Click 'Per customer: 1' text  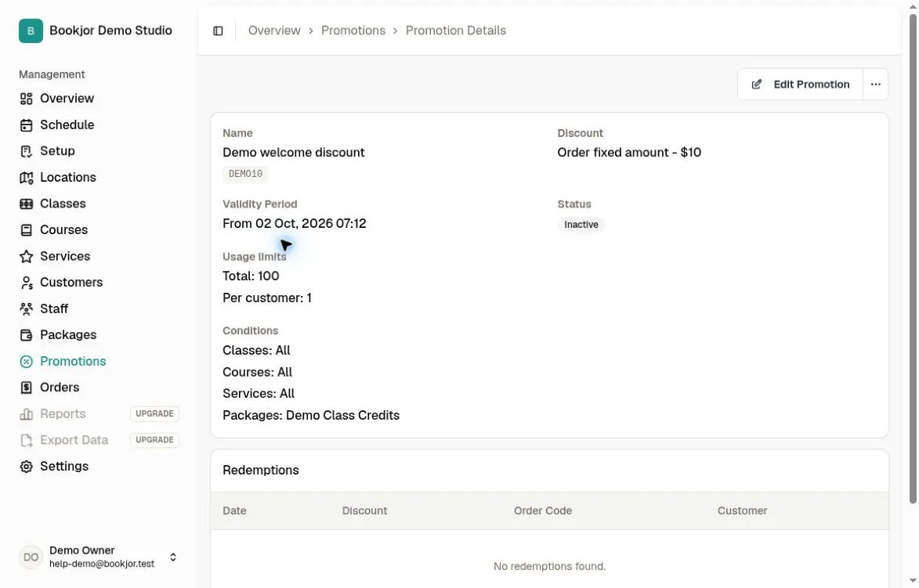click(266, 298)
